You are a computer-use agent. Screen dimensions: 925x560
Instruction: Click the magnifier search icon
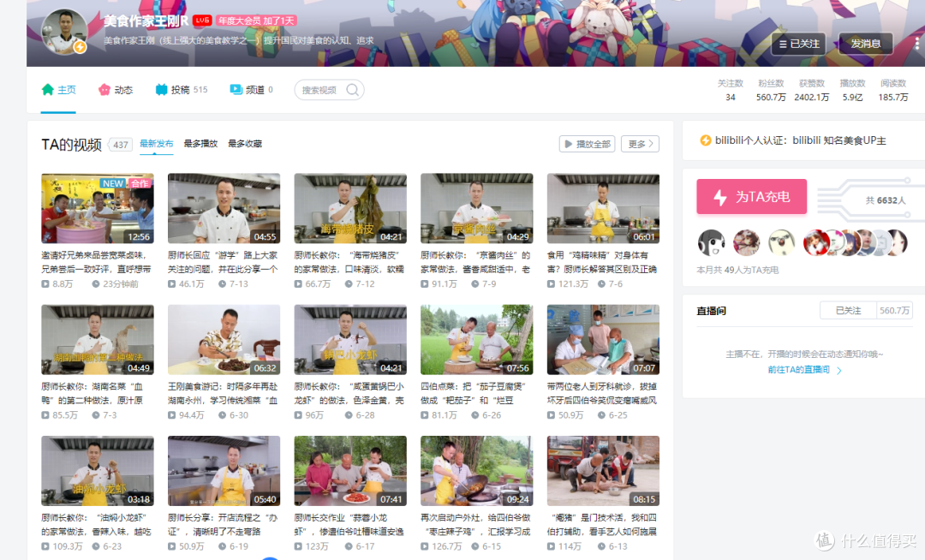[353, 90]
